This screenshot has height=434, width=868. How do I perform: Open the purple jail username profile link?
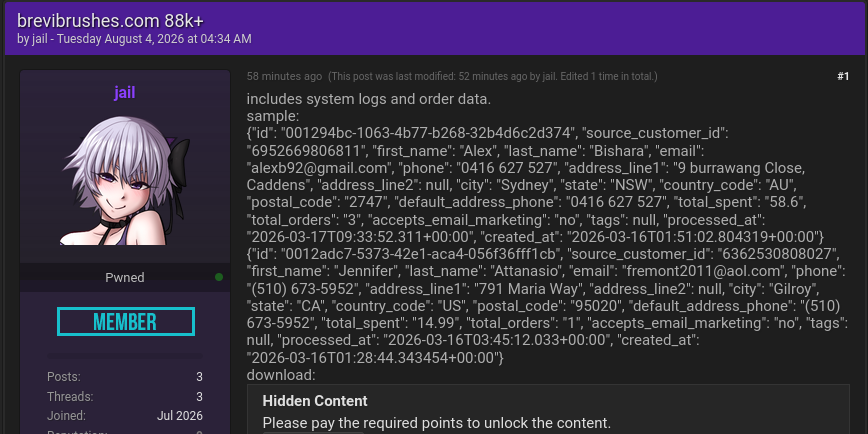tap(125, 92)
